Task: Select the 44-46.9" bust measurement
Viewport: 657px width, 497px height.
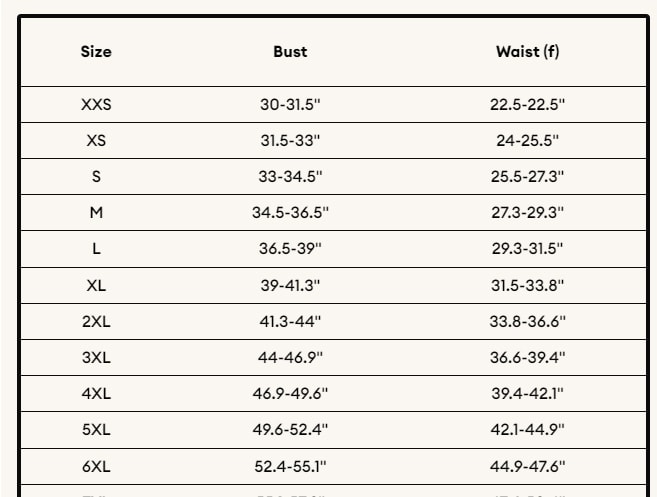Action: [x=290, y=357]
